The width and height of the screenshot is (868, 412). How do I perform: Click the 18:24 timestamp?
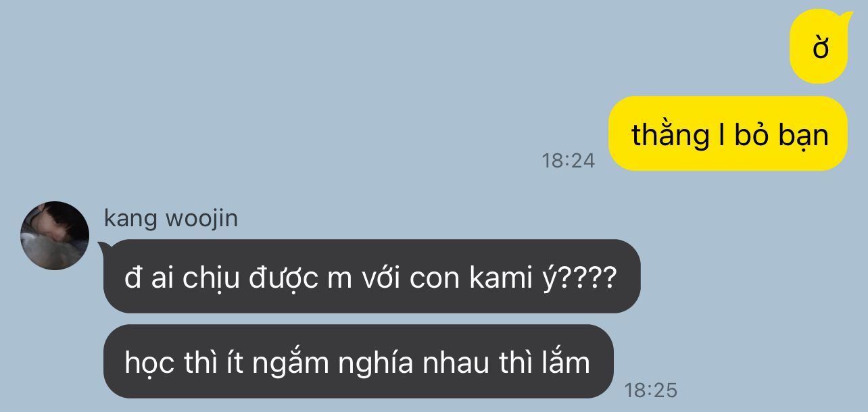[x=569, y=161]
